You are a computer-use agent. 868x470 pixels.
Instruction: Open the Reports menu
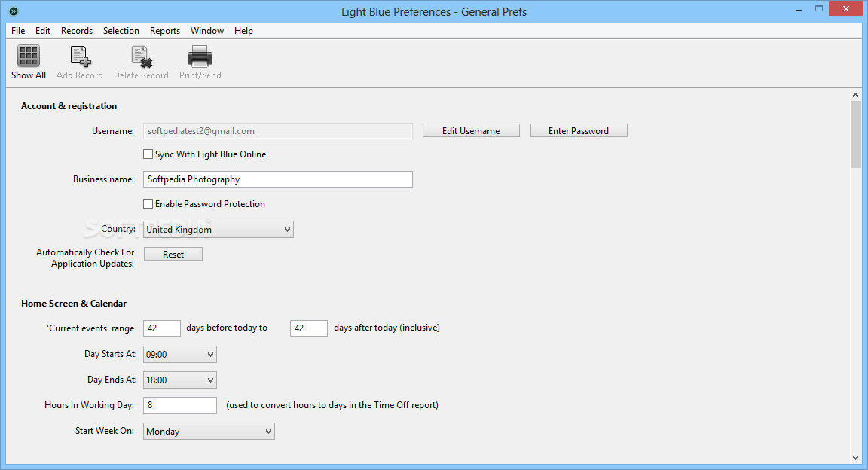(x=165, y=31)
